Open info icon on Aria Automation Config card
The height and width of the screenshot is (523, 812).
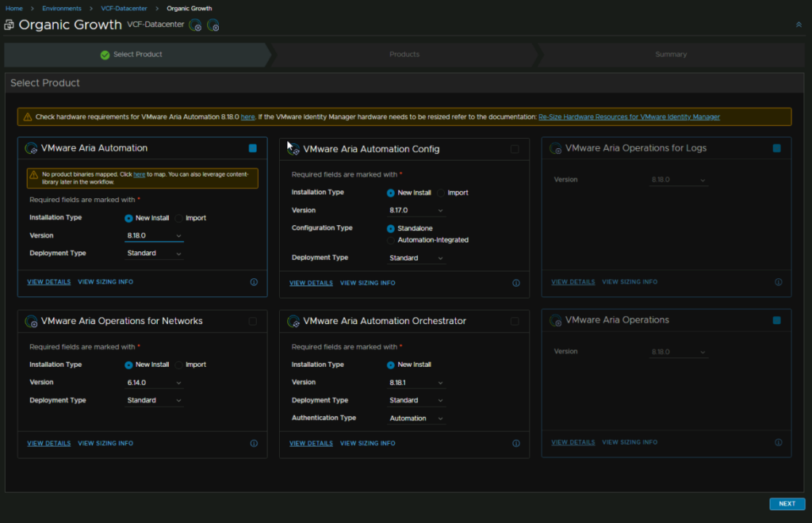coord(515,283)
